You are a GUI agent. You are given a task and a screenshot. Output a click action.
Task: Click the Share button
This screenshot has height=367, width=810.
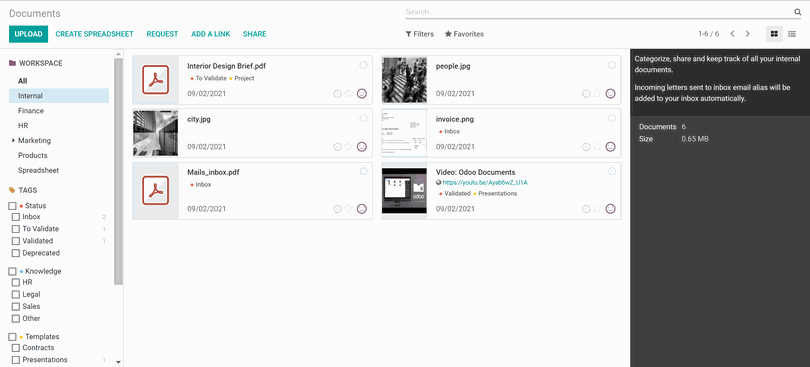coord(255,34)
